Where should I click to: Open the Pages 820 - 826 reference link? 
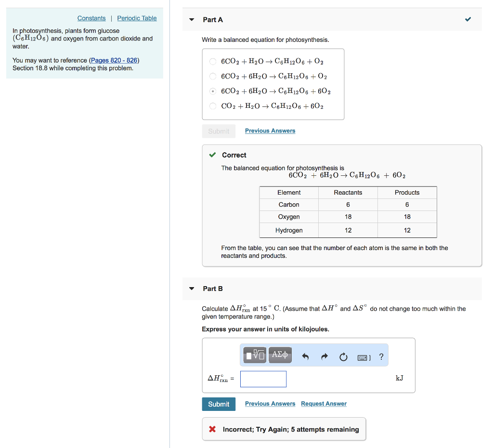click(x=114, y=60)
